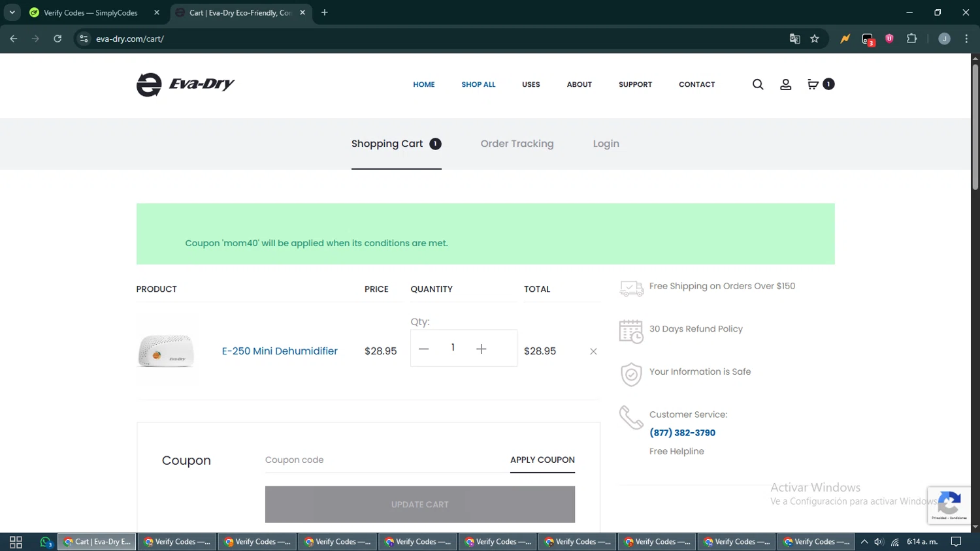This screenshot has width=980, height=551.
Task: Open SUPPORT menu item
Action: 635,84
